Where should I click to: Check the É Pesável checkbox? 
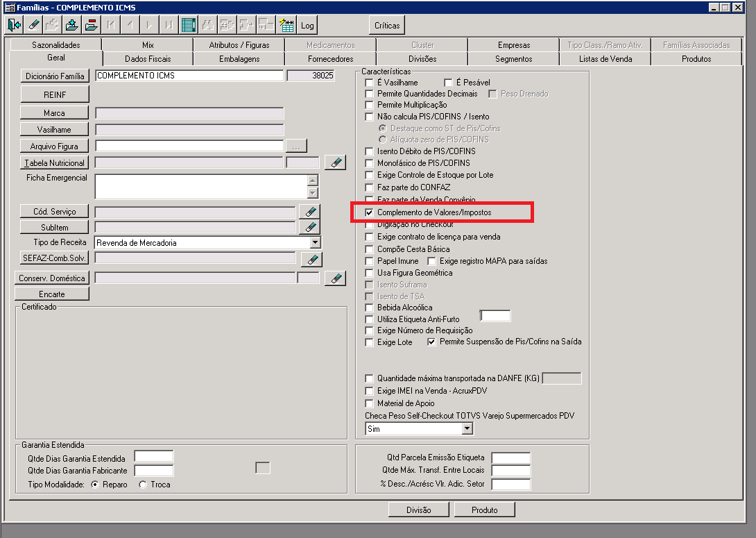click(x=448, y=83)
